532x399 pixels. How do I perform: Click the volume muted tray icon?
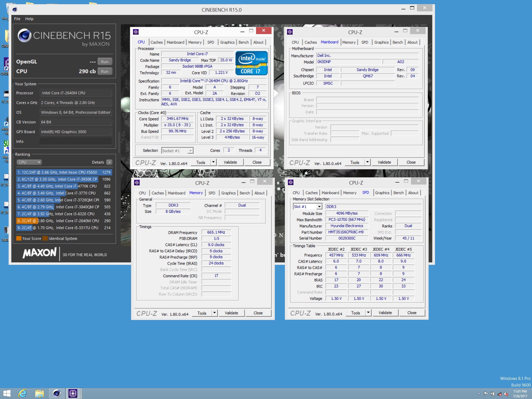pyautogui.click(x=506, y=394)
